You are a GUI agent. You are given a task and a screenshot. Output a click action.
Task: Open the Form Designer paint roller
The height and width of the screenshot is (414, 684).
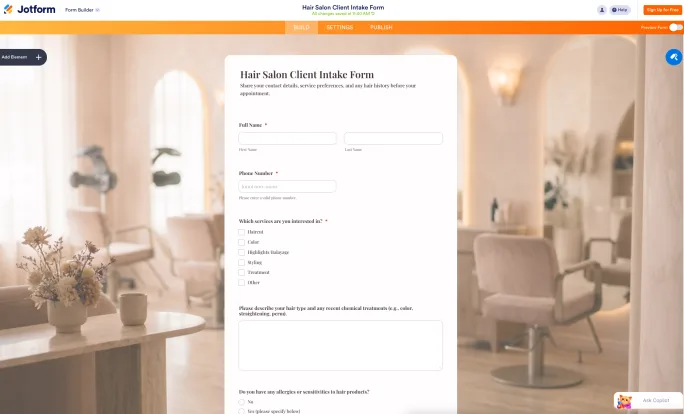674,57
